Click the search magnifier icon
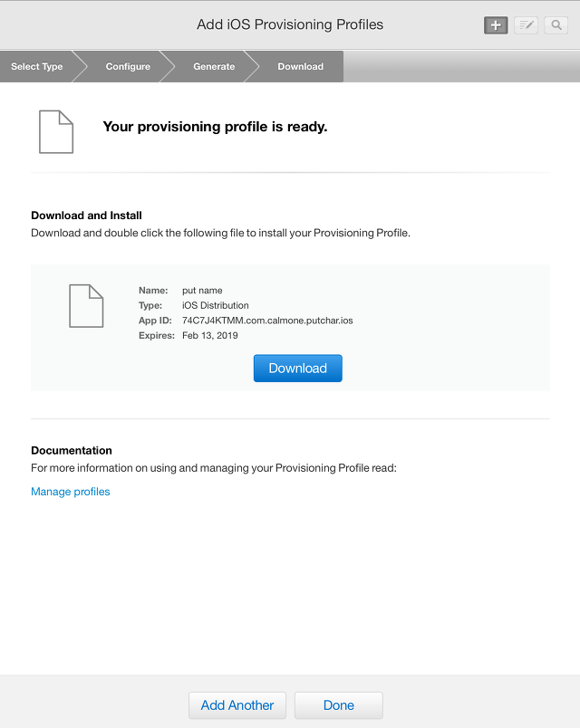This screenshot has height=728, width=580. point(556,25)
